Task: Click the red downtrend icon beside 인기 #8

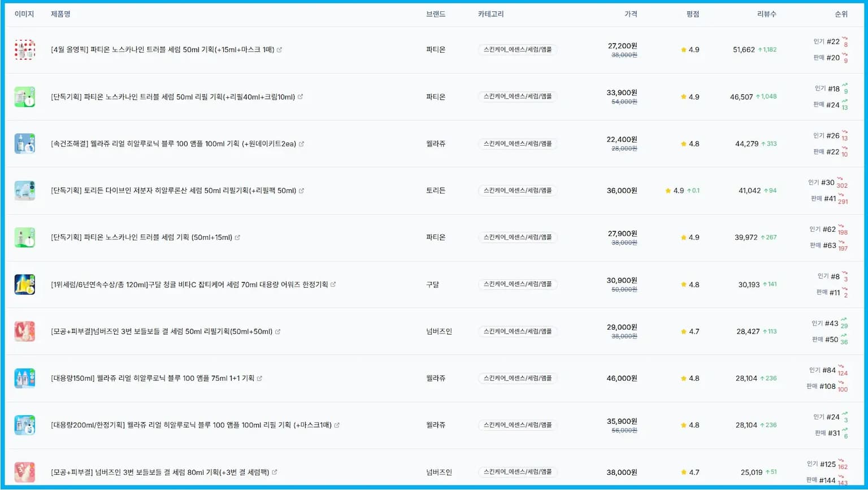Action: click(845, 273)
